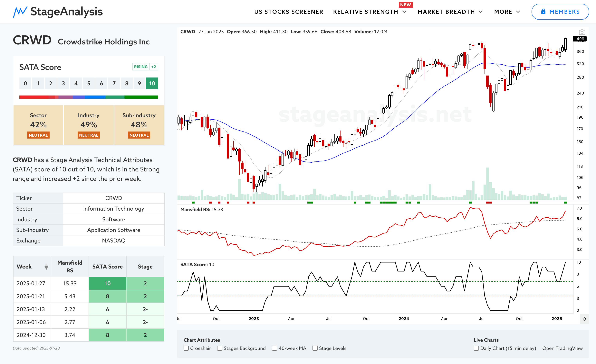Click the CRWD ticker table cell
Viewport: 596px width, 364px height.
pos(114,198)
